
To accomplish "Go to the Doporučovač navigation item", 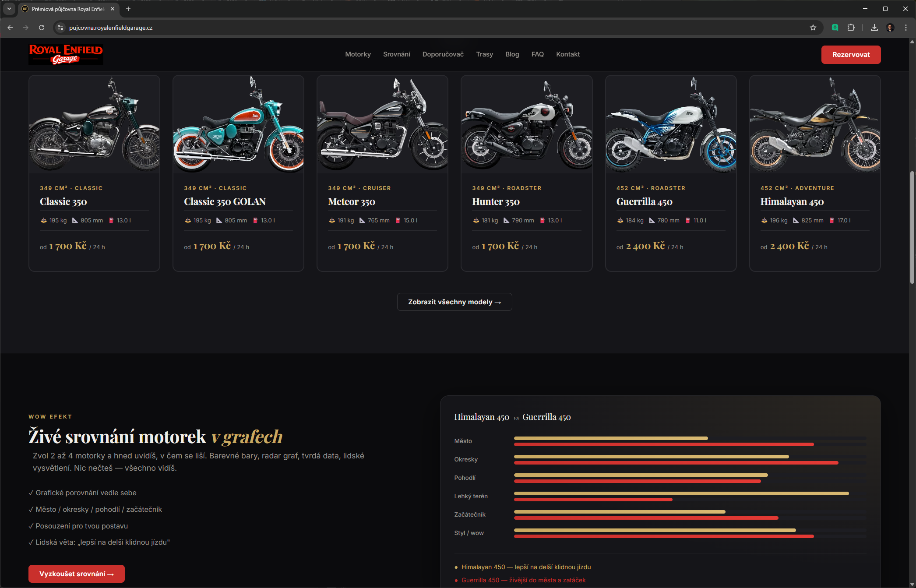I will click(x=443, y=54).
